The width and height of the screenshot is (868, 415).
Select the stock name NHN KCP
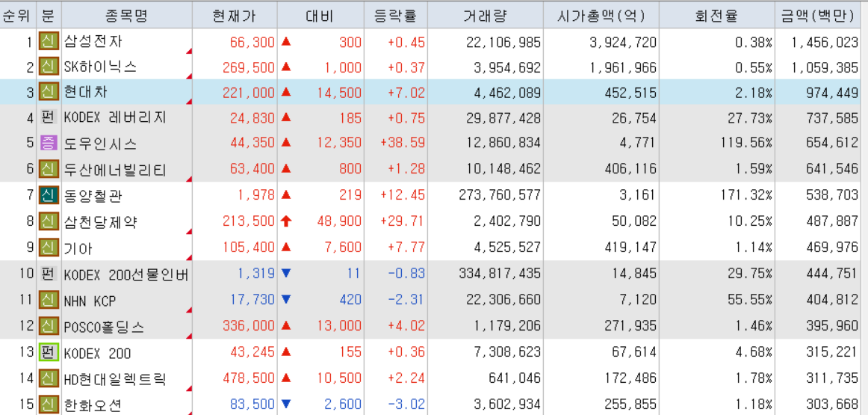(90, 301)
